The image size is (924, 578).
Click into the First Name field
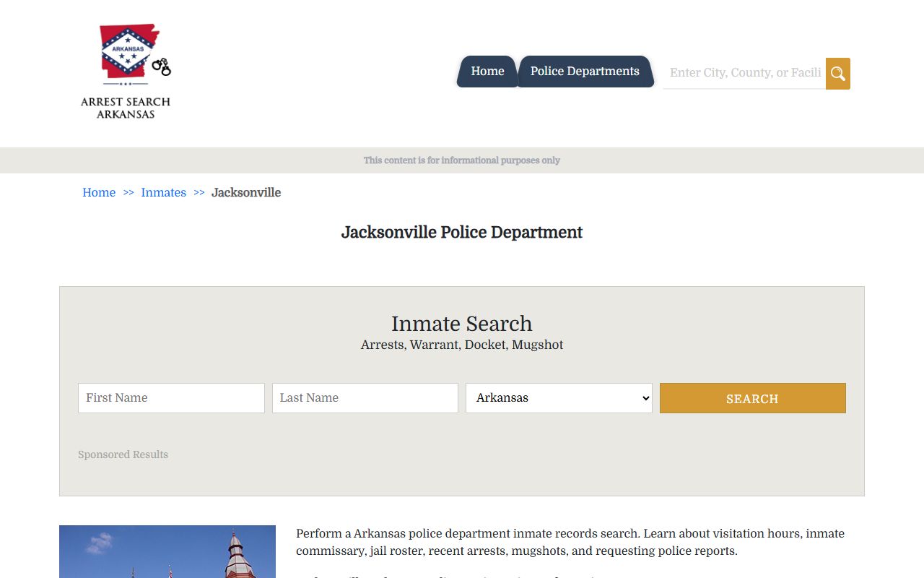[171, 398]
